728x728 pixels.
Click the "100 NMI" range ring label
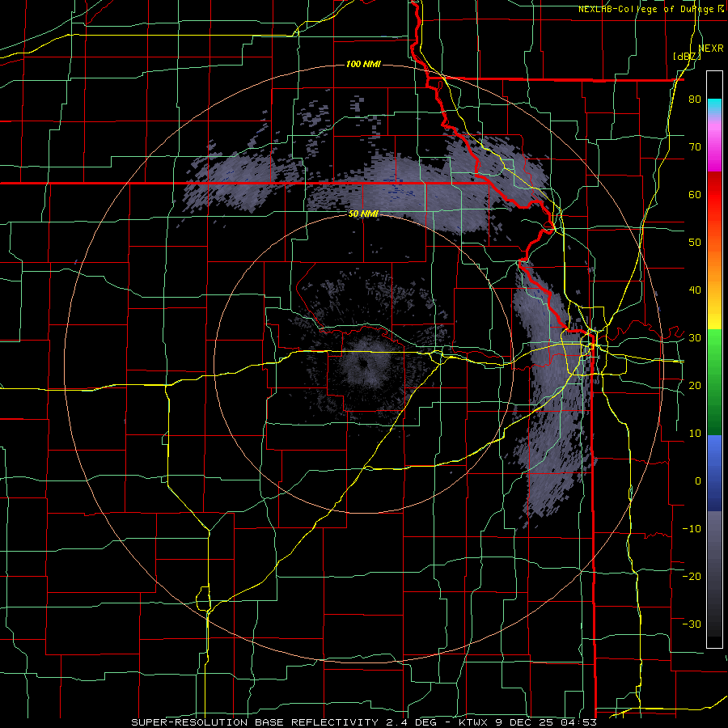(x=363, y=64)
